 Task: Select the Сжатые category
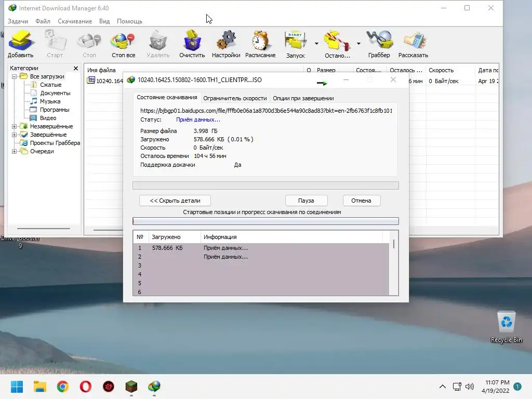[50, 85]
